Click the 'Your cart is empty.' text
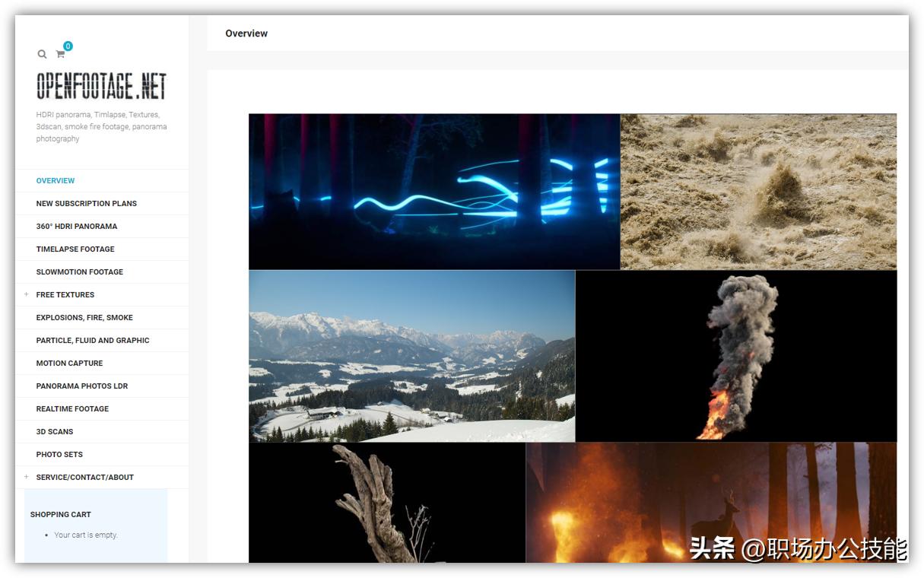924x578 pixels. coord(86,535)
